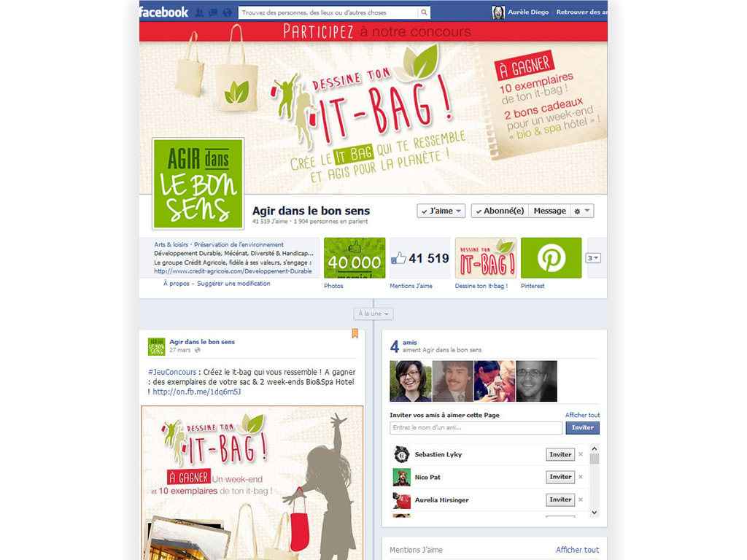The width and height of the screenshot is (747, 560).
Task: Expand the additional apps dropdown showing 3
Action: pyautogui.click(x=593, y=258)
